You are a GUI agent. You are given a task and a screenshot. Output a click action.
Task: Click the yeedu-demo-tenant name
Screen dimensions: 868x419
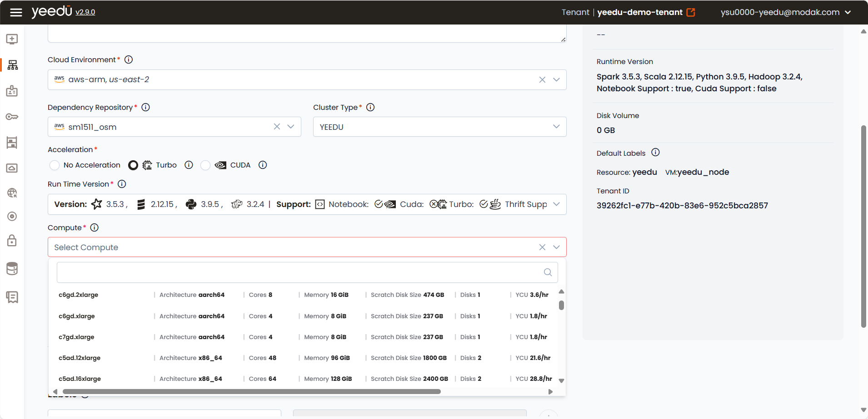coord(640,12)
